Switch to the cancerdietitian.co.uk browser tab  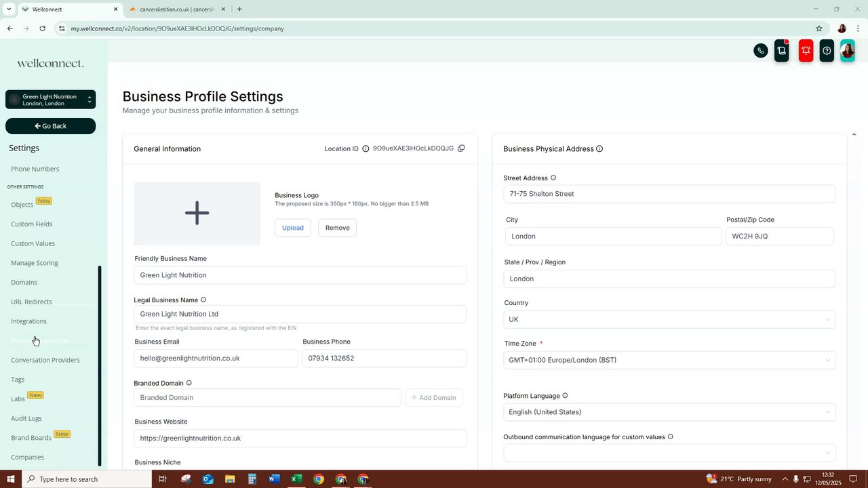click(176, 9)
